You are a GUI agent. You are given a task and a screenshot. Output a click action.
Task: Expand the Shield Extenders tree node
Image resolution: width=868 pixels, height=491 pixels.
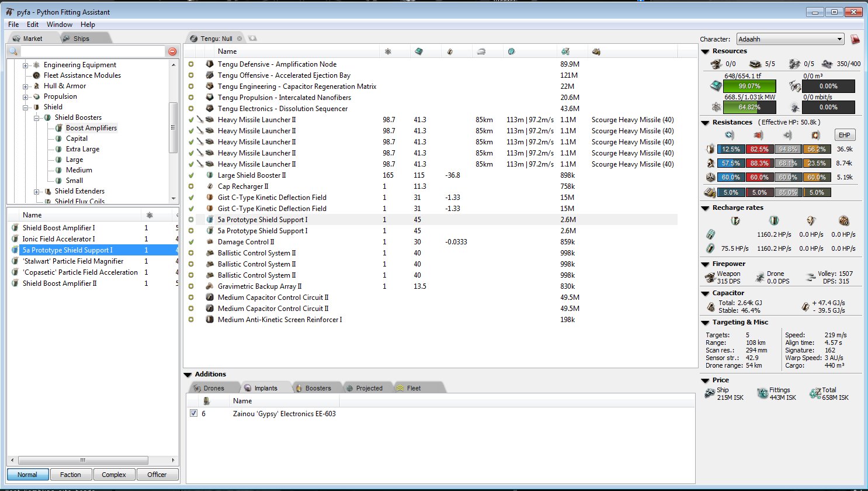tap(37, 191)
